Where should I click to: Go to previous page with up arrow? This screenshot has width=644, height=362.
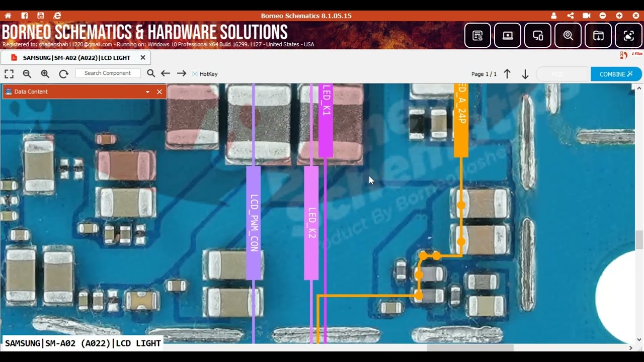click(x=507, y=74)
